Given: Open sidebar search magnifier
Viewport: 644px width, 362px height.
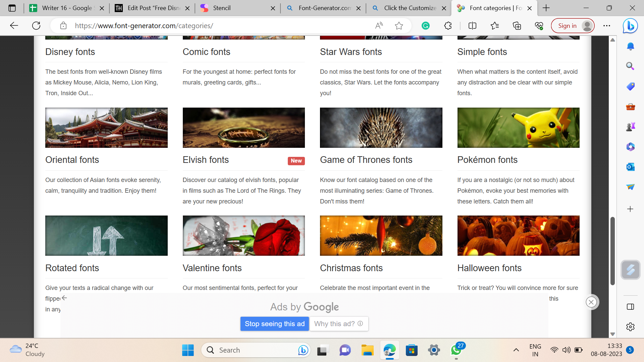Looking at the screenshot, I should coord(630,66).
